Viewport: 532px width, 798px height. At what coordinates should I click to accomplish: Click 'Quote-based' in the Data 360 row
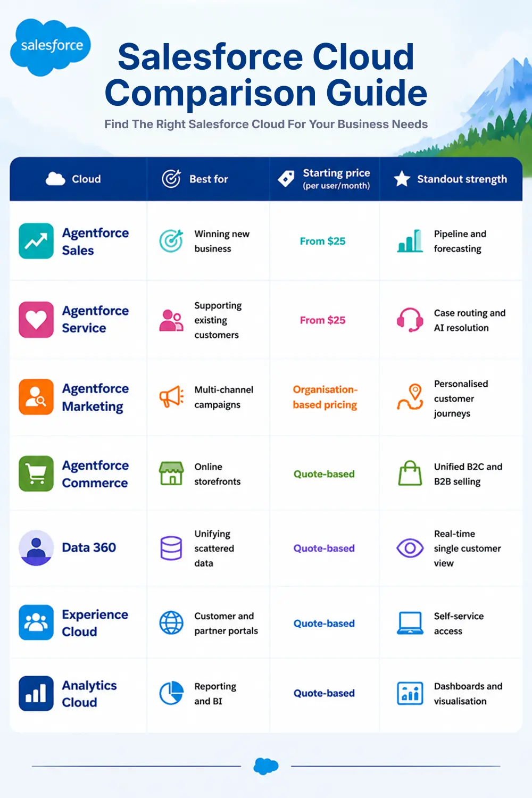click(324, 548)
